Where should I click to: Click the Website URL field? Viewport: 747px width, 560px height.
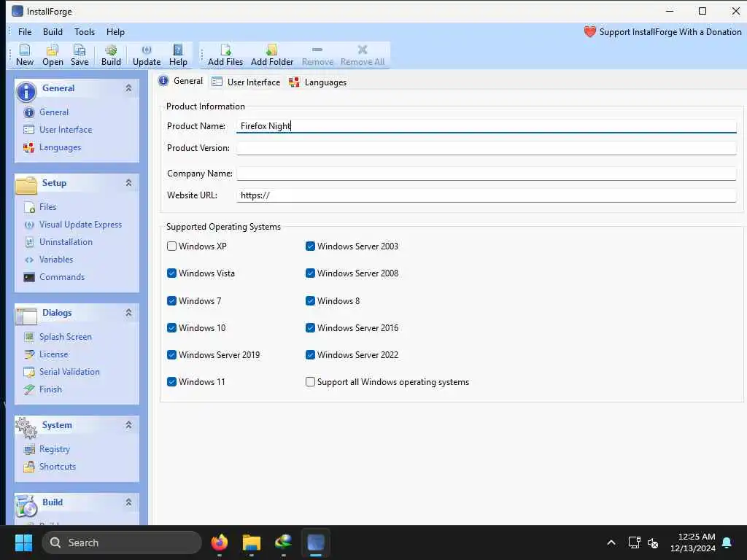(487, 195)
